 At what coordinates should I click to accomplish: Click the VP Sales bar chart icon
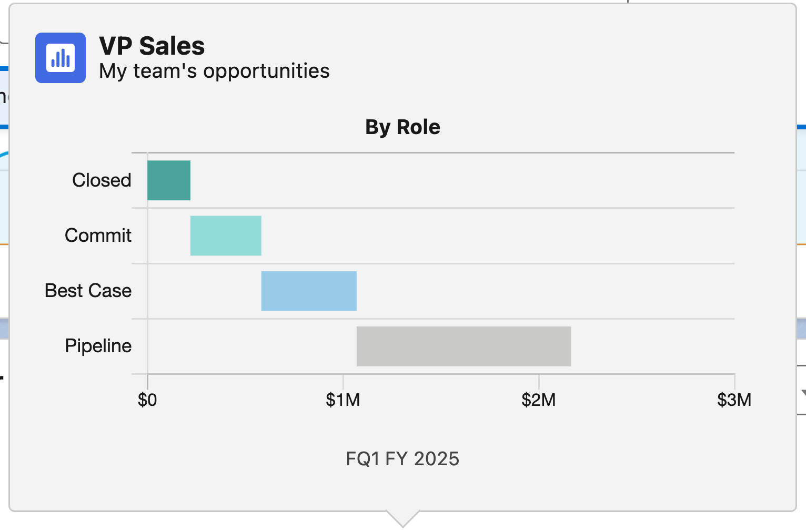pos(60,58)
